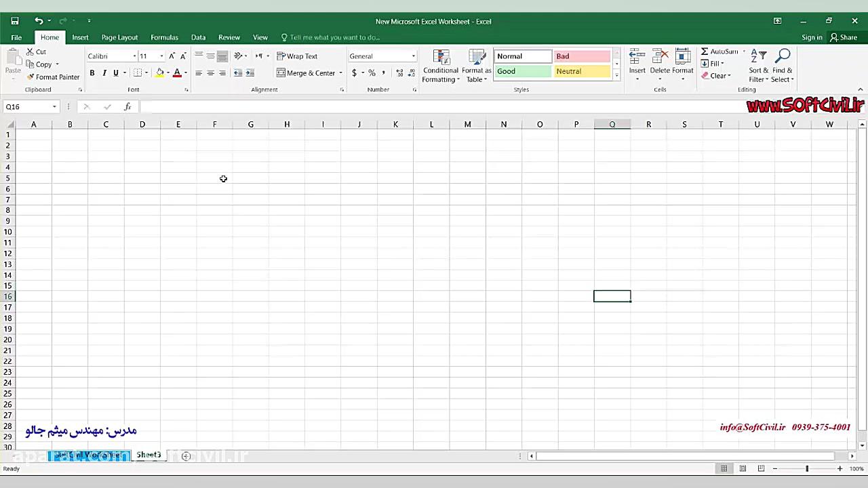Click the Format Painter brush icon

click(31, 77)
